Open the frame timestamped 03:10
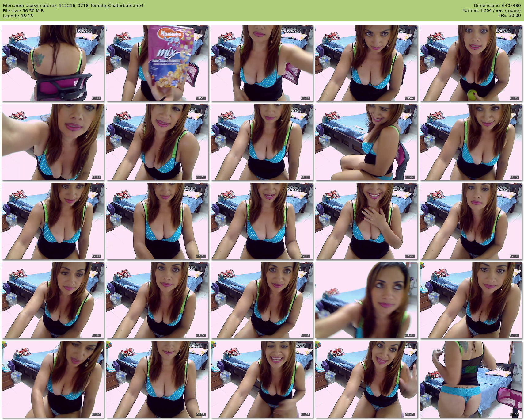This screenshot has width=524, height=420. pos(53,300)
